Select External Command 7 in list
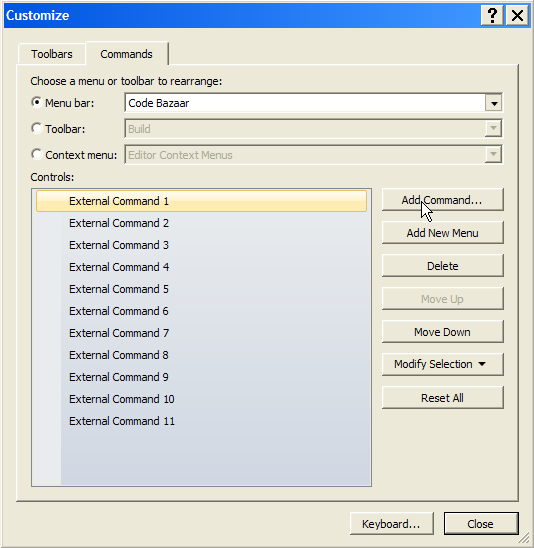 201,333
